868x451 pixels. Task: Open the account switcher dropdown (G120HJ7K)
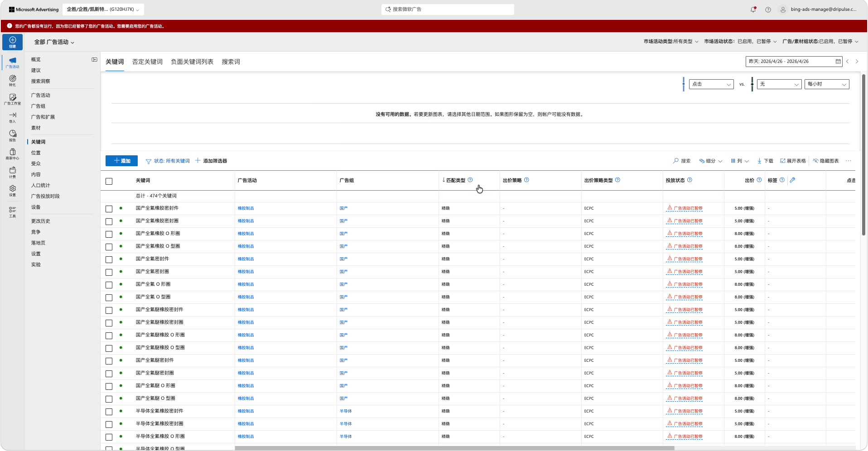[103, 10]
